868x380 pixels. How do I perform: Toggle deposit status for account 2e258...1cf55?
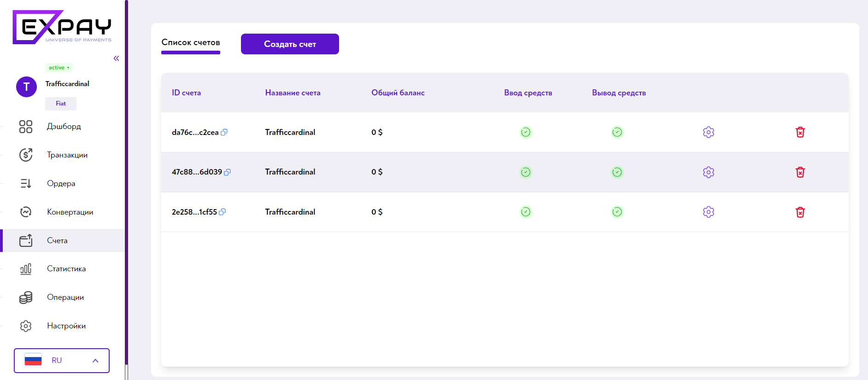[526, 212]
